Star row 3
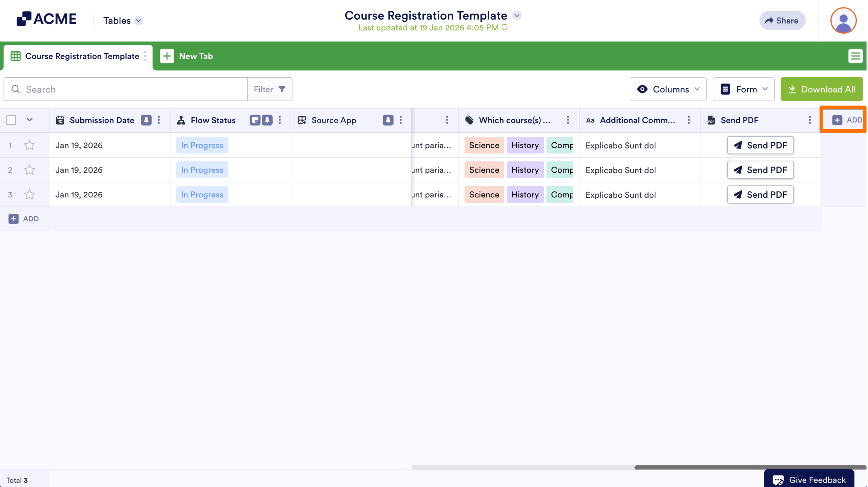 (29, 194)
